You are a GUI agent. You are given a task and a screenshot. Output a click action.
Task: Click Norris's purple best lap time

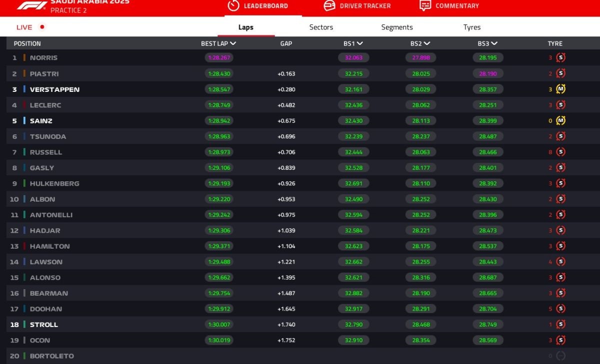219,58
